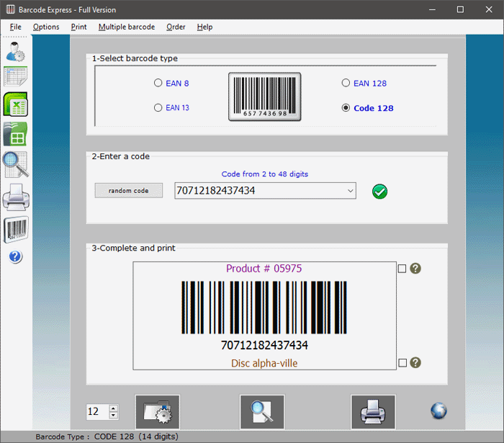
Task: Click the 70712182437434 number under barcode
Action: (264, 345)
